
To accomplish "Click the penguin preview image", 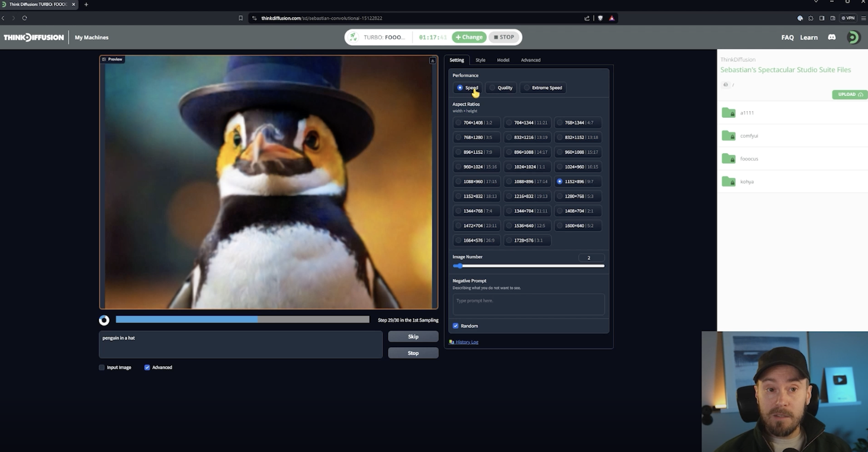I will (x=269, y=182).
